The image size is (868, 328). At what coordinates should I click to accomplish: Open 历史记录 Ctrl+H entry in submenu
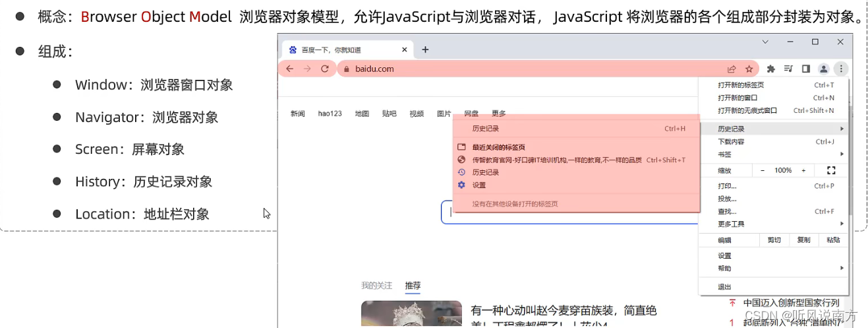click(577, 129)
